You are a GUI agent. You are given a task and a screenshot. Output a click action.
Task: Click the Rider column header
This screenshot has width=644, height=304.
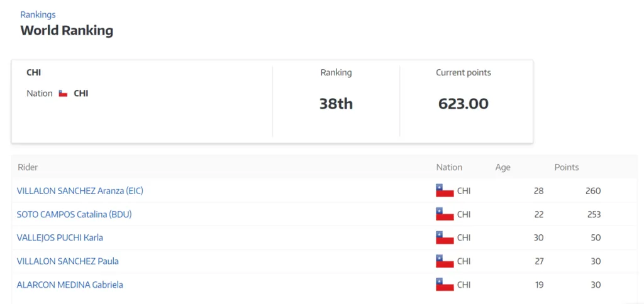[28, 167]
